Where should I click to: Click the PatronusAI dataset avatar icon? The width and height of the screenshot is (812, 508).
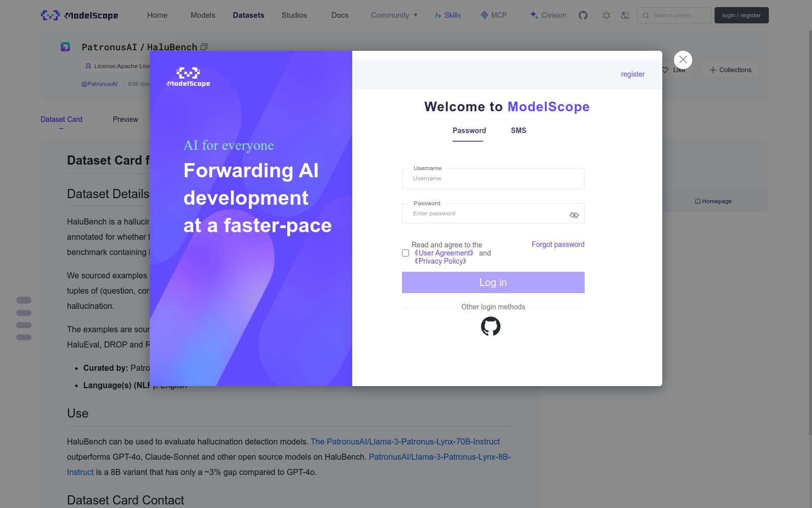[65, 47]
